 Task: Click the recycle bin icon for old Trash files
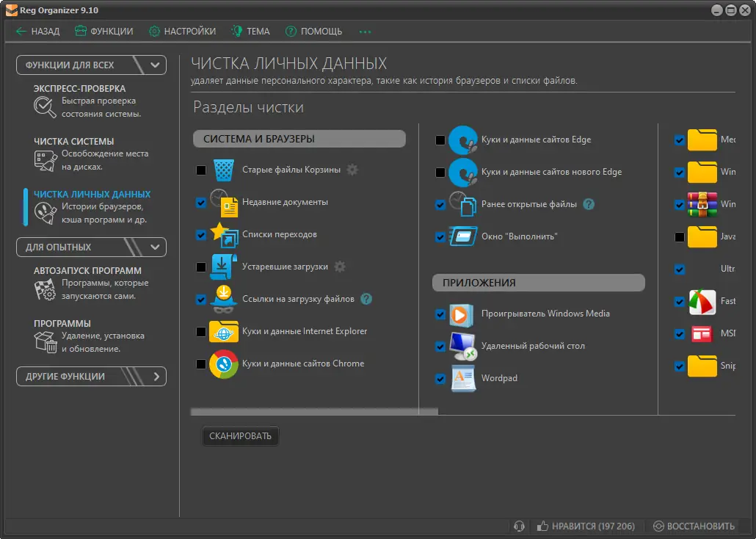223,170
